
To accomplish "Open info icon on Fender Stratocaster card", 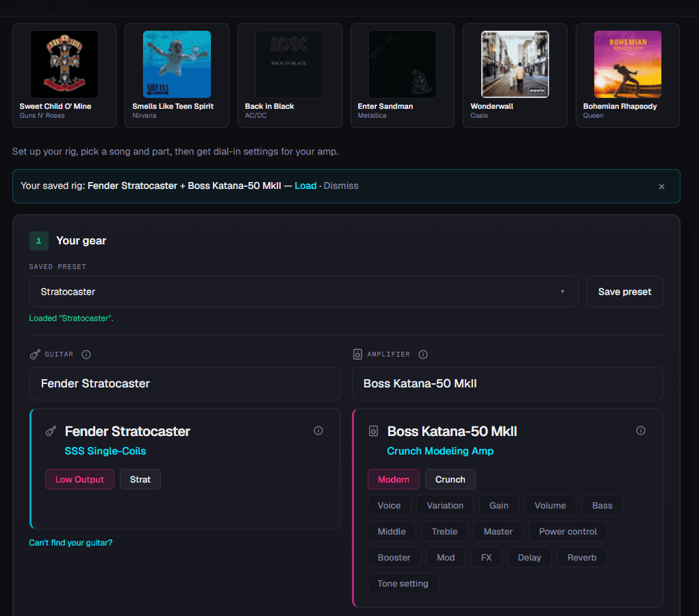I will click(x=318, y=431).
